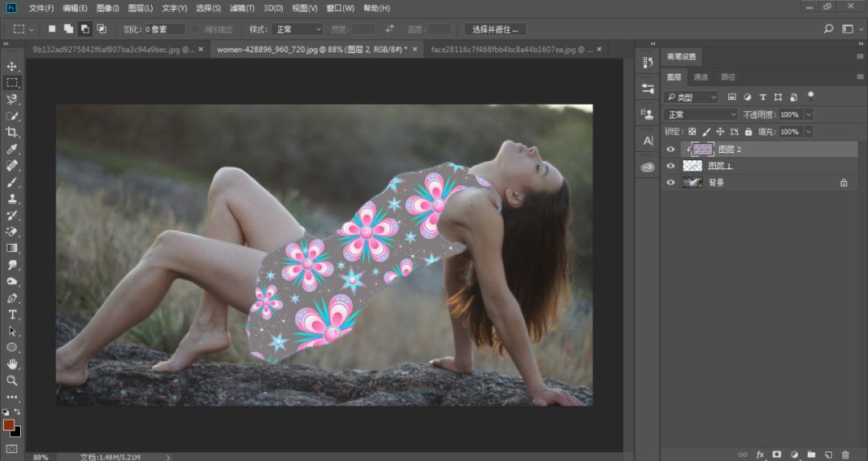Toggle lock all padlock
The image size is (868, 461).
click(x=748, y=131)
